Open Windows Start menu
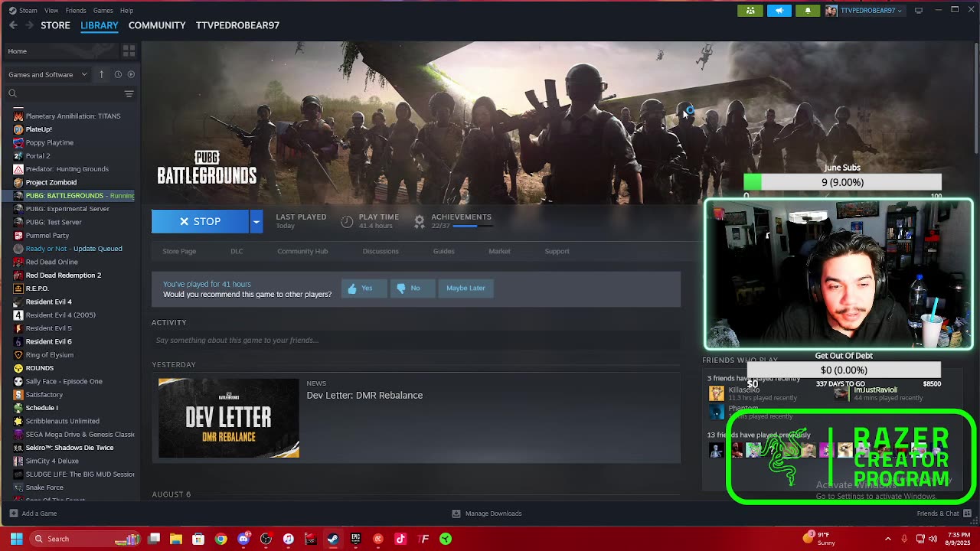 tap(16, 539)
